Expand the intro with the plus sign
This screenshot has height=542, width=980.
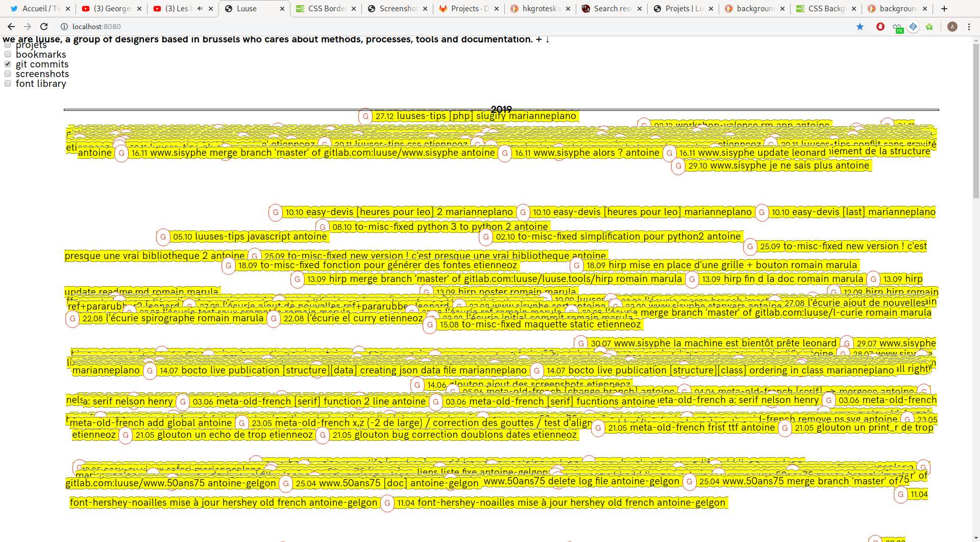pyautogui.click(x=538, y=39)
